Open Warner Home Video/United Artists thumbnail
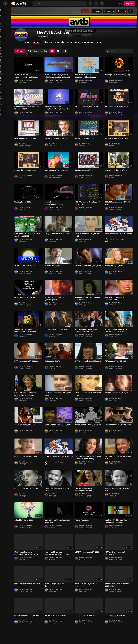 [59, 510]
